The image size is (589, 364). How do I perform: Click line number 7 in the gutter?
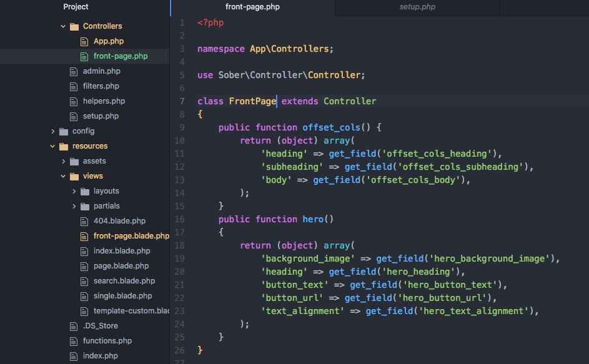[182, 101]
